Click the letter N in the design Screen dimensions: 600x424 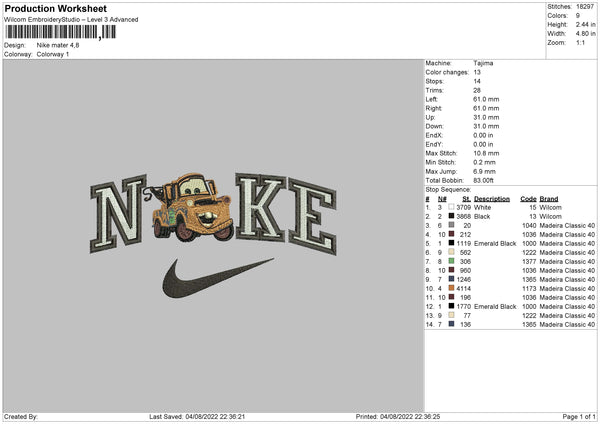click(x=118, y=214)
